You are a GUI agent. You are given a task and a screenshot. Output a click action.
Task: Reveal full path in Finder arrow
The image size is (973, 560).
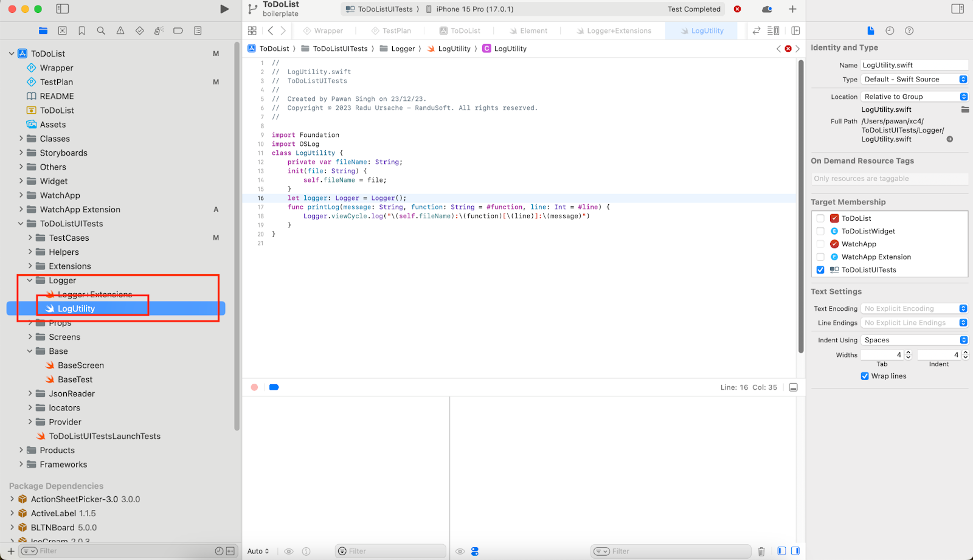(x=950, y=139)
